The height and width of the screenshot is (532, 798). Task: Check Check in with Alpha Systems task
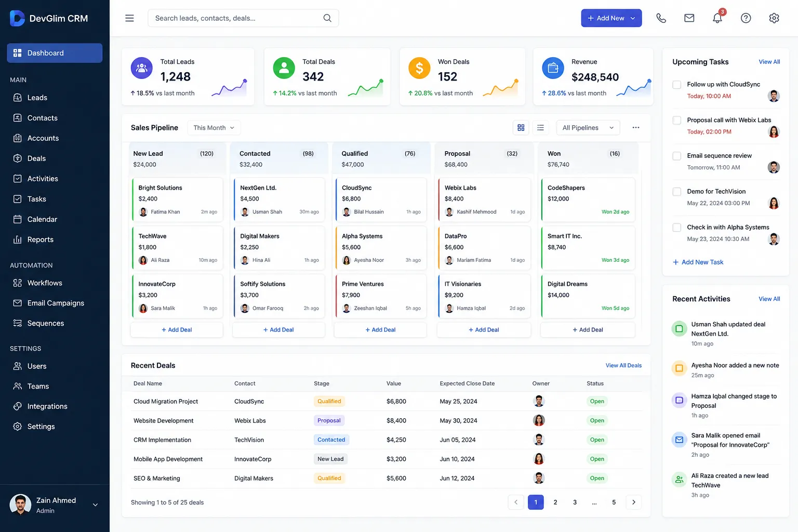tap(677, 228)
